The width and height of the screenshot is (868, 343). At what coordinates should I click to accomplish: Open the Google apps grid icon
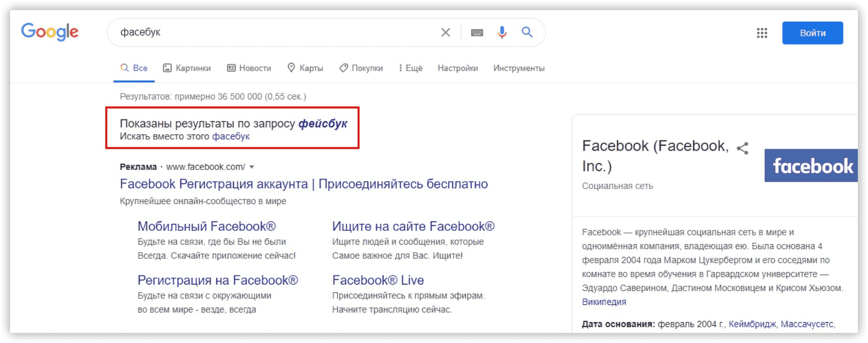(x=762, y=33)
